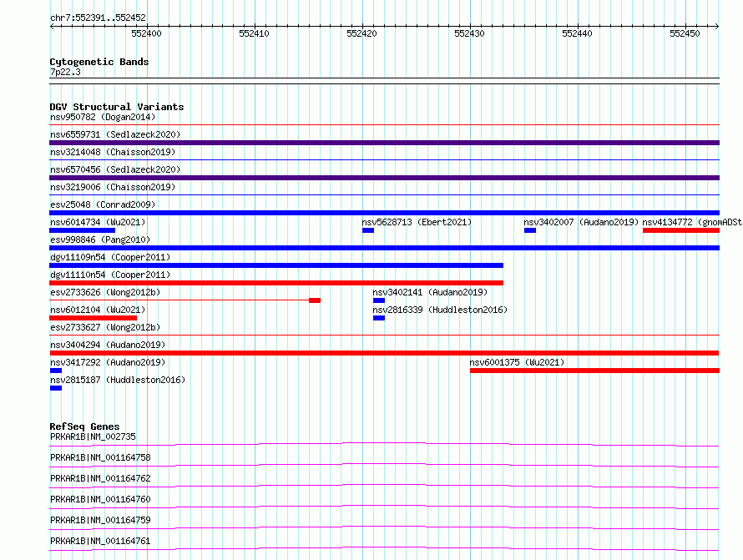Click the blue bar under nsv5628713

tap(368, 230)
